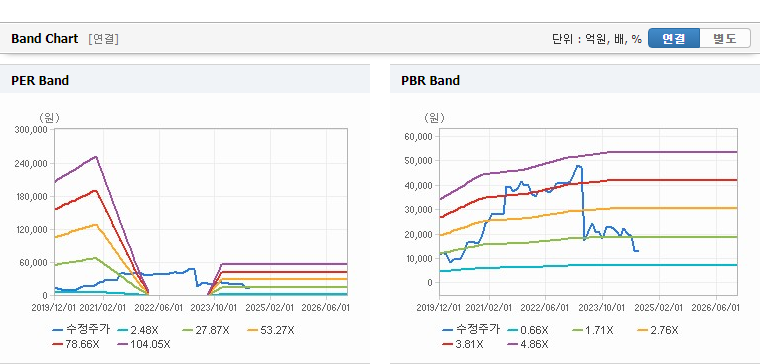Image resolution: width=760 pixels, height=364 pixels.
Task: Click the PBR chart plot area
Action: coord(588,212)
